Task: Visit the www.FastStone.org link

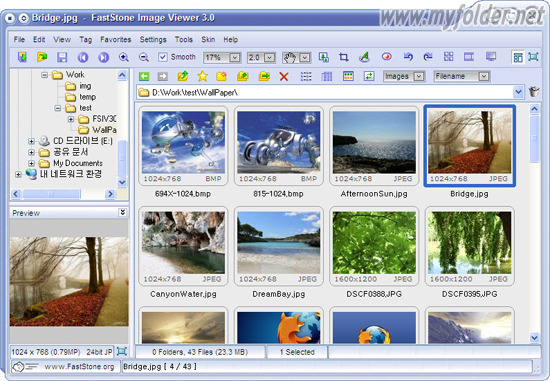Action: (x=79, y=367)
